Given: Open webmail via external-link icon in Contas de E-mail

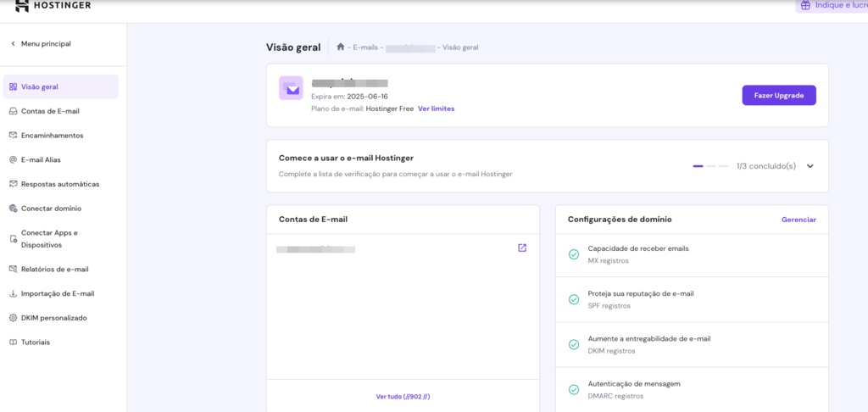Looking at the screenshot, I should point(522,248).
